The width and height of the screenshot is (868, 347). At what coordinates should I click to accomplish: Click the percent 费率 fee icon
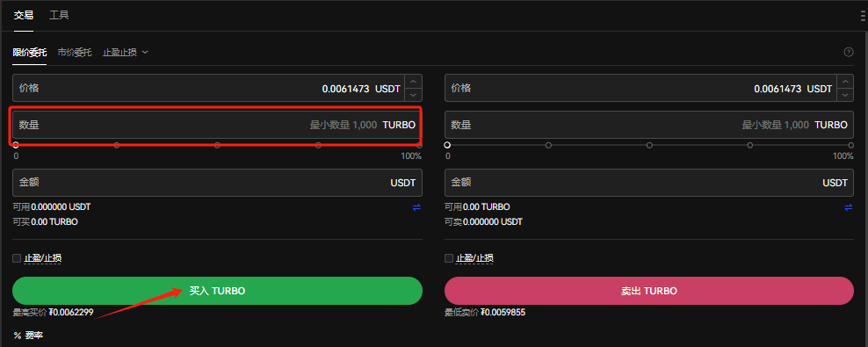pos(18,336)
